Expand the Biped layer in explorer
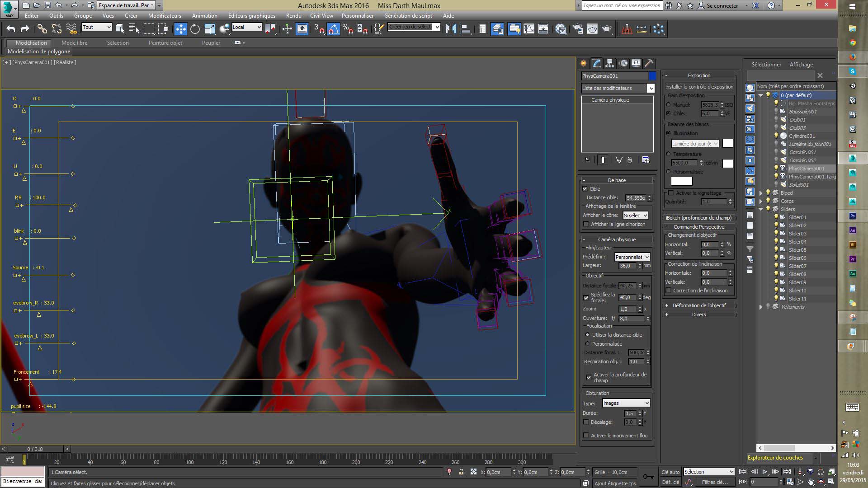This screenshot has height=488, width=868. click(761, 193)
